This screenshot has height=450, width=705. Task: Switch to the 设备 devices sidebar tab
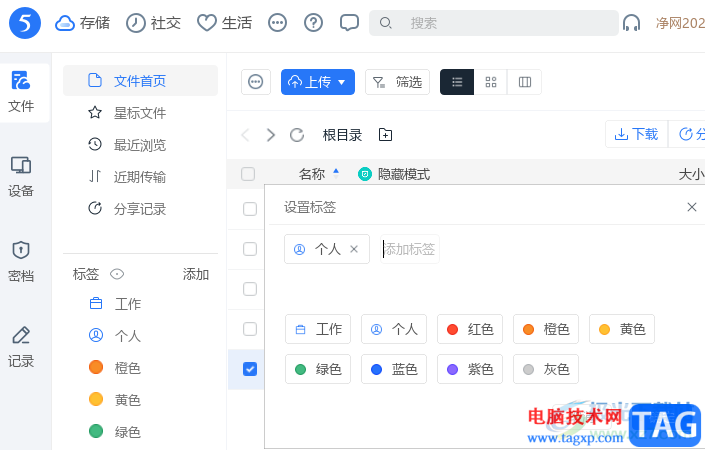click(21, 177)
